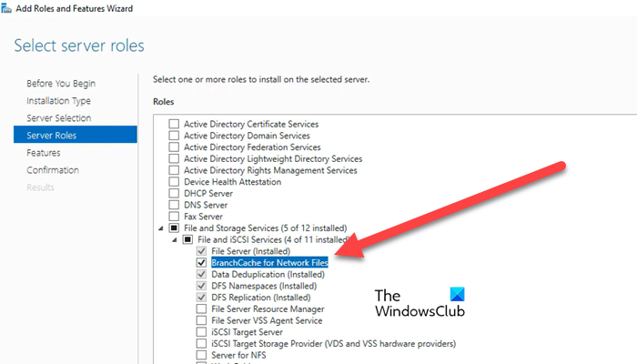
Task: Toggle the Fax Server checkbox
Action: point(174,217)
